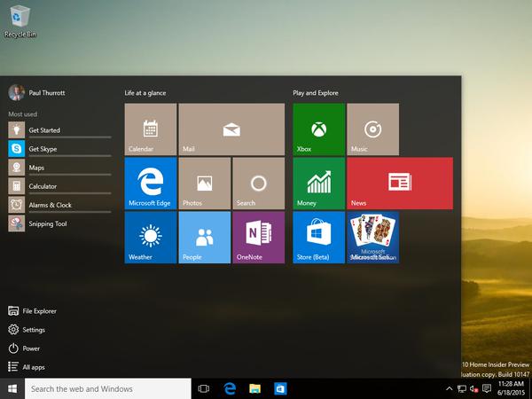This screenshot has width=532, height=399.
Task: Open the red News tile
Action: tap(399, 184)
